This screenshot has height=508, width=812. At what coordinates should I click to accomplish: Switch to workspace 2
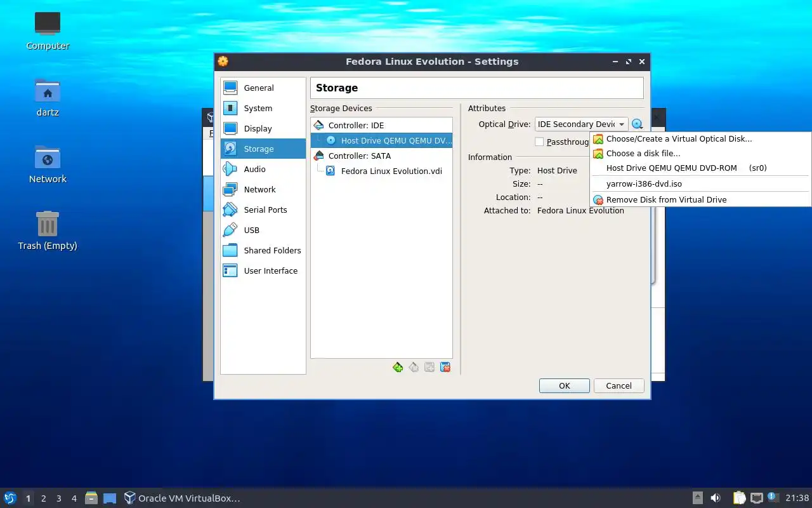43,498
